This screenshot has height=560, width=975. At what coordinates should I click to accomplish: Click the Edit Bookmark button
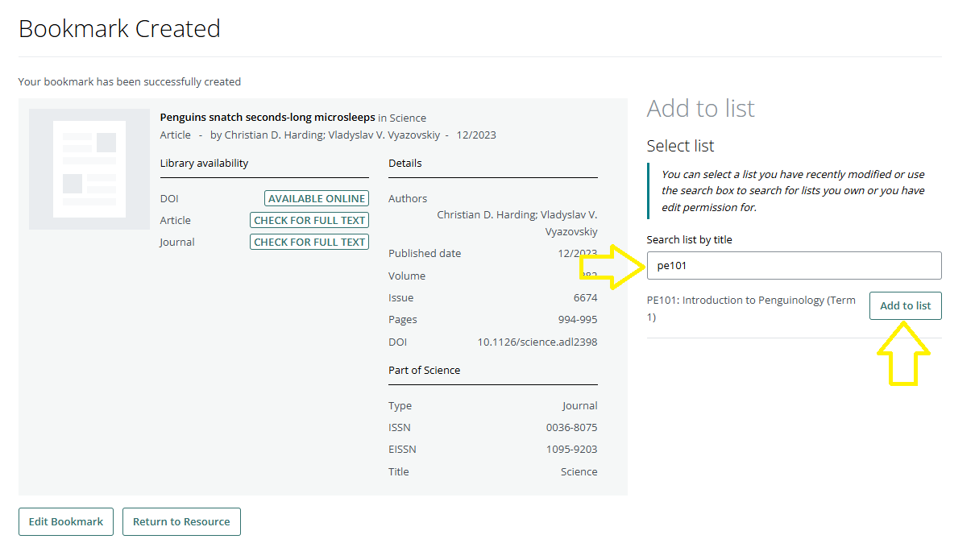point(65,521)
